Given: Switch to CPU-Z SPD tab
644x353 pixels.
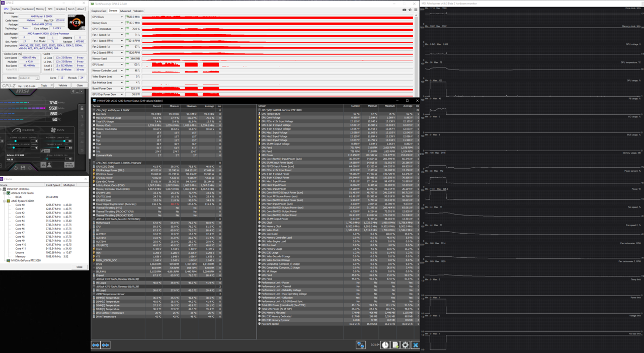Looking at the screenshot, I should click(x=50, y=9).
